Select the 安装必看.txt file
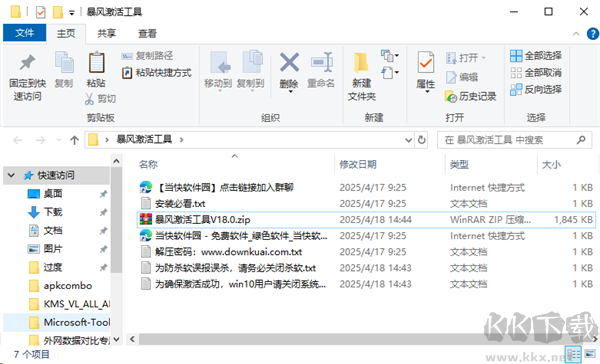Viewport: 600px width, 364px height. pyautogui.click(x=180, y=204)
